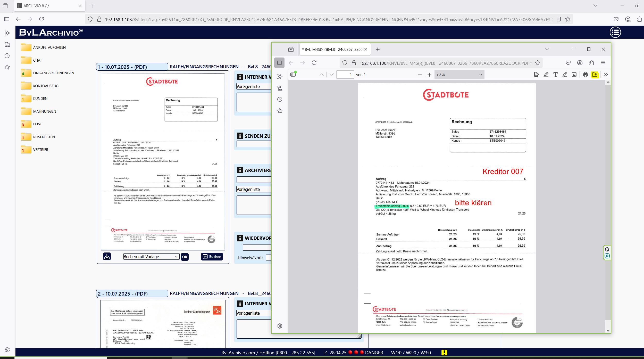644x359 pixels.
Task: Open the zoom level 70 % dropdown
Action: [x=459, y=75]
